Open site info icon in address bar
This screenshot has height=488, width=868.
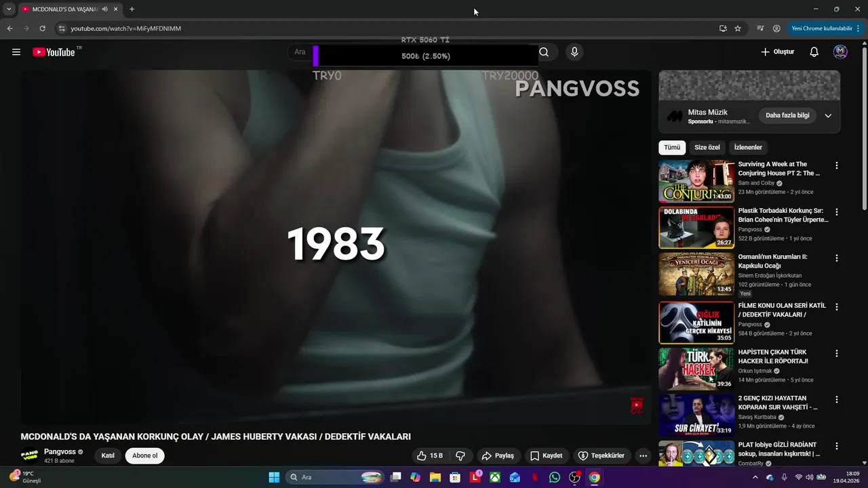(62, 28)
